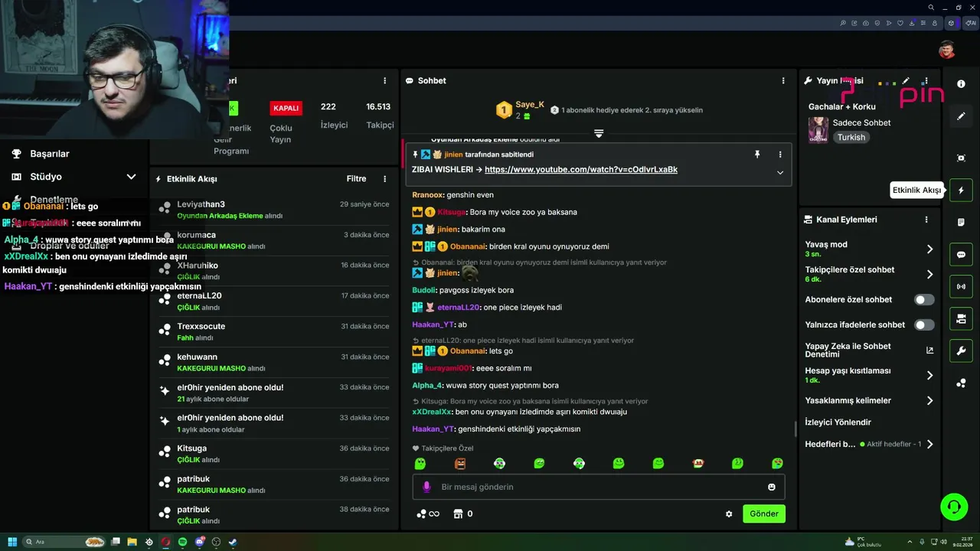The image size is (980, 551).
Task: Toggle the wrench icon in the right sidebar
Action: coord(961,351)
